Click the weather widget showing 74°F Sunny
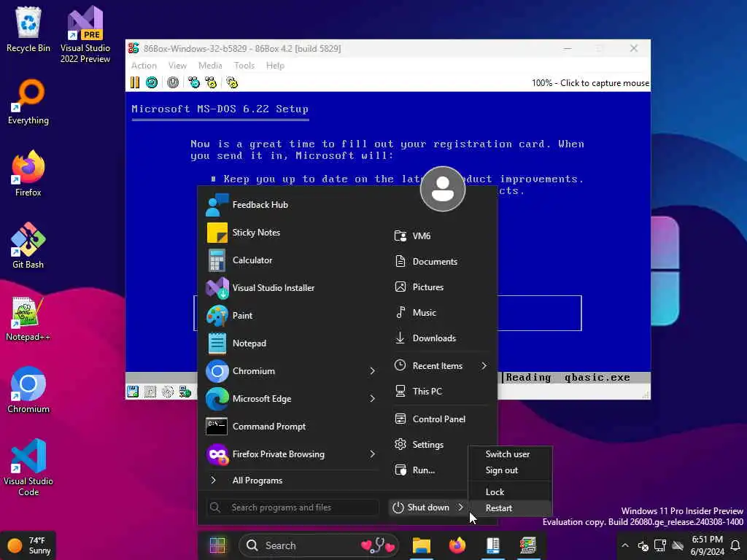Image resolution: width=747 pixels, height=560 pixels. [x=28, y=545]
